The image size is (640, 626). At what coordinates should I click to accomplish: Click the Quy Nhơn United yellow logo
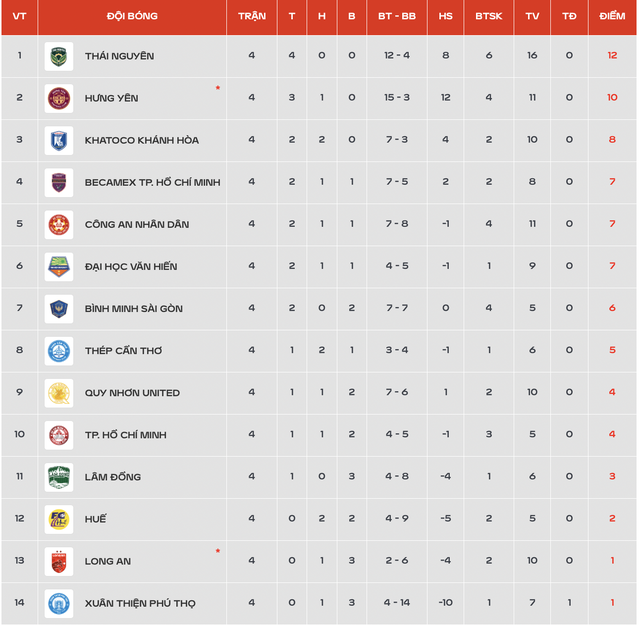(59, 393)
